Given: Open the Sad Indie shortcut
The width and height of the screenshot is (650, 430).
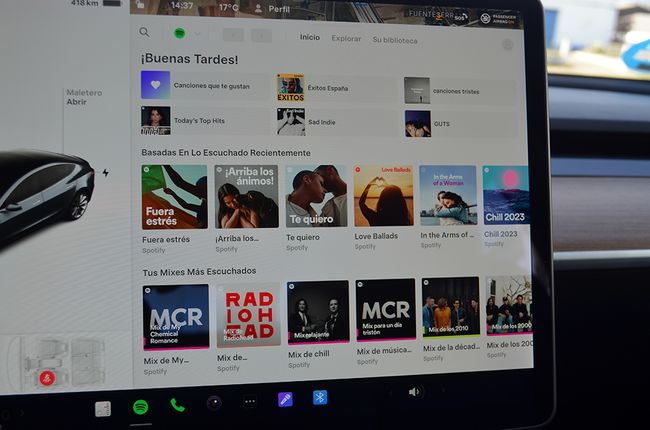Looking at the screenshot, I should click(336, 122).
